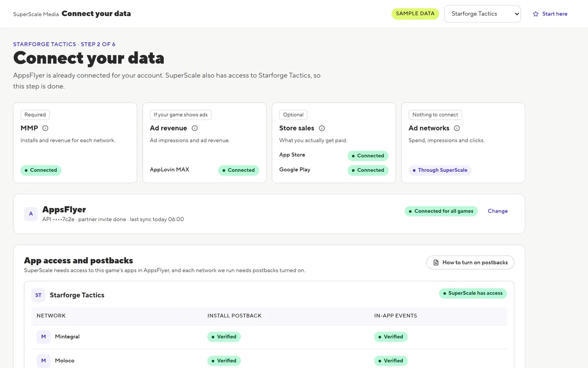Open the MMP info icon

click(46, 128)
